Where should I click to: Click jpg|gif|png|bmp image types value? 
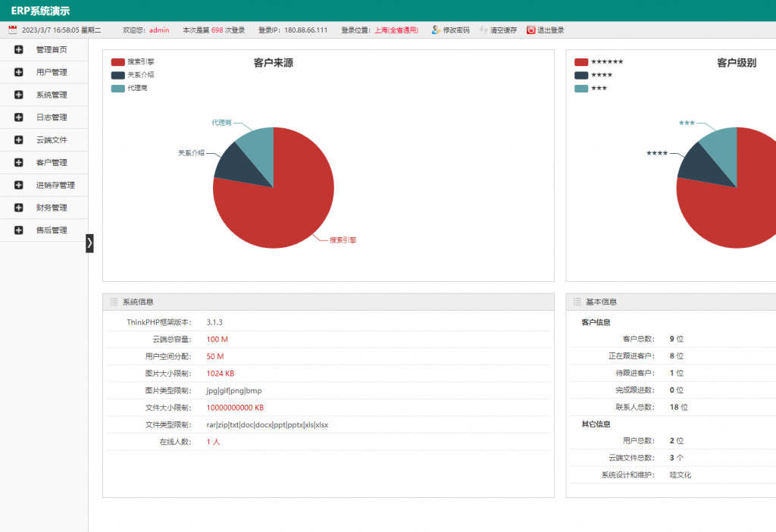234,390
